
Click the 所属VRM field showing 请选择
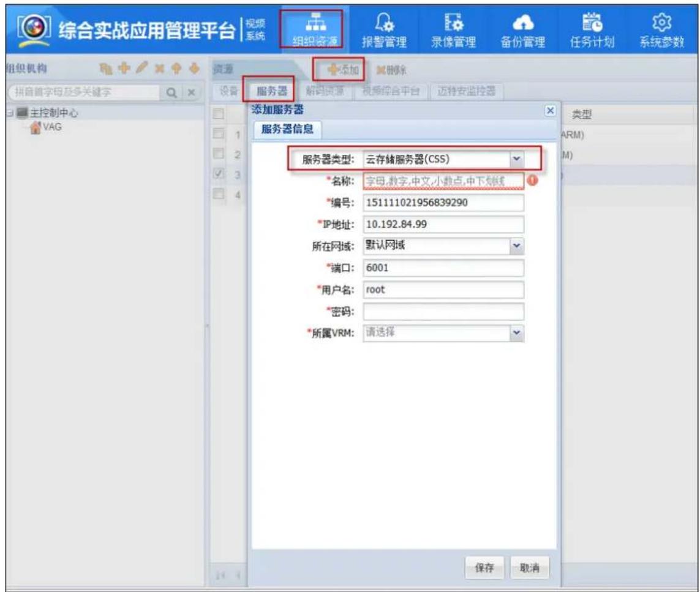437,333
